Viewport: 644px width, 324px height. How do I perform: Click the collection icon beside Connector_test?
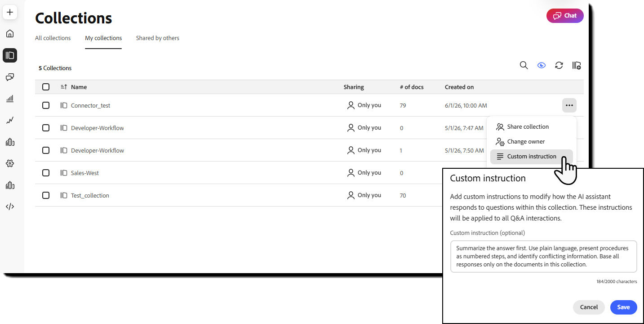click(64, 105)
